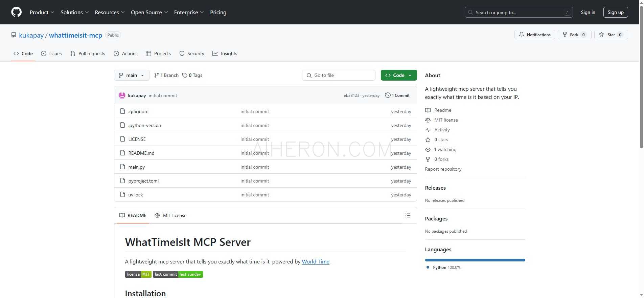Click the Python language progress bar
This screenshot has height=298, width=644.
[475, 260]
